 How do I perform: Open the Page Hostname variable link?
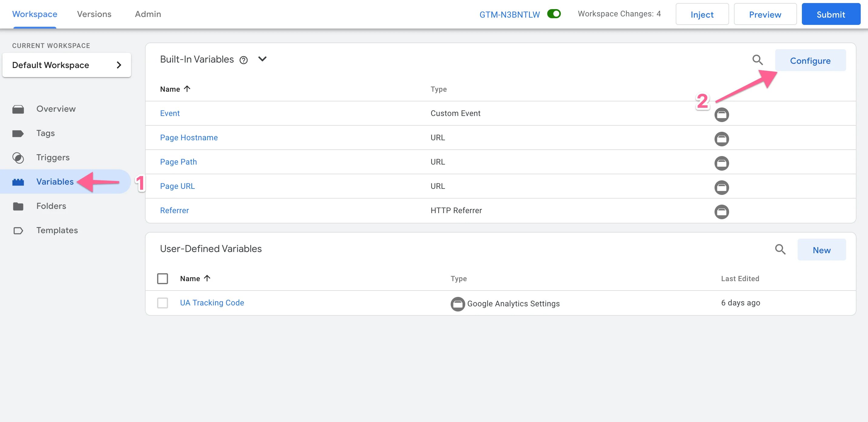pyautogui.click(x=189, y=138)
